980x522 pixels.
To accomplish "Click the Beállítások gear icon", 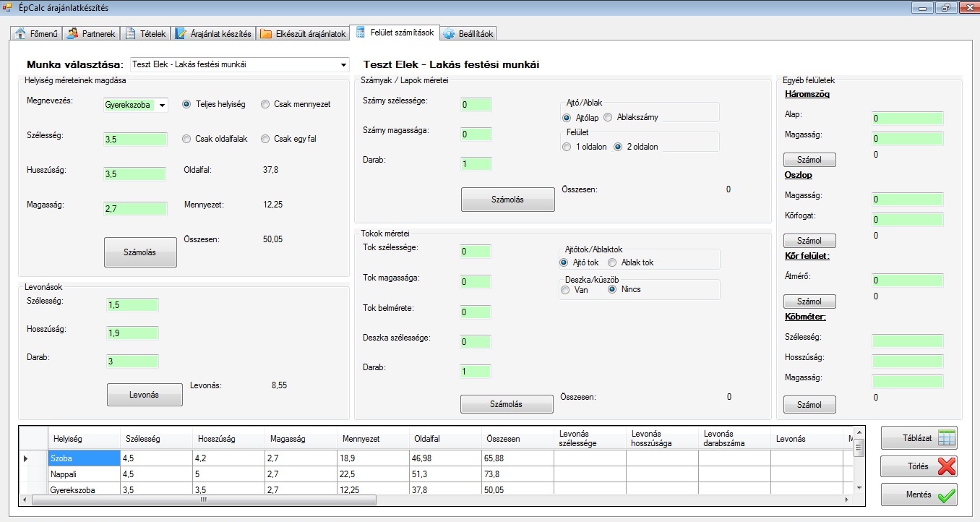I will click(x=449, y=34).
